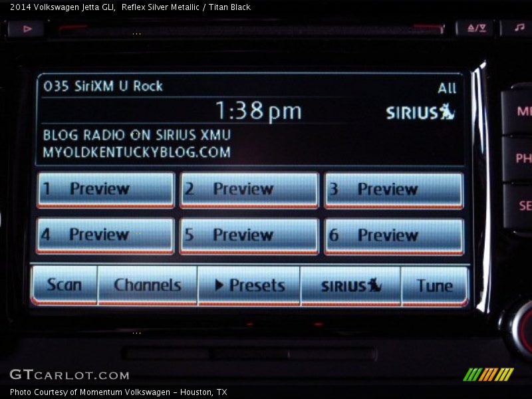The width and height of the screenshot is (532, 399).
Task: Choose preset 3 Preview
Action: pyautogui.click(x=394, y=190)
